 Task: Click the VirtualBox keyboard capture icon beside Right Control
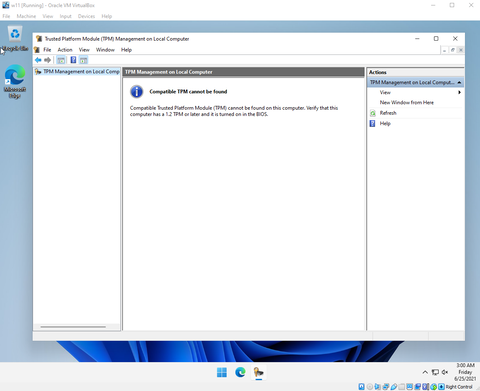(441, 387)
